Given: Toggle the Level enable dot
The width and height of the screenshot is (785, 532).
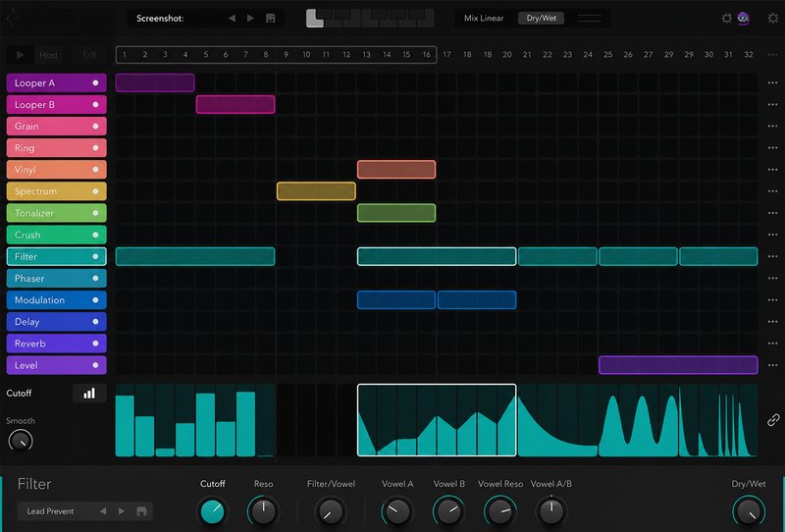Looking at the screenshot, I should 95,365.
